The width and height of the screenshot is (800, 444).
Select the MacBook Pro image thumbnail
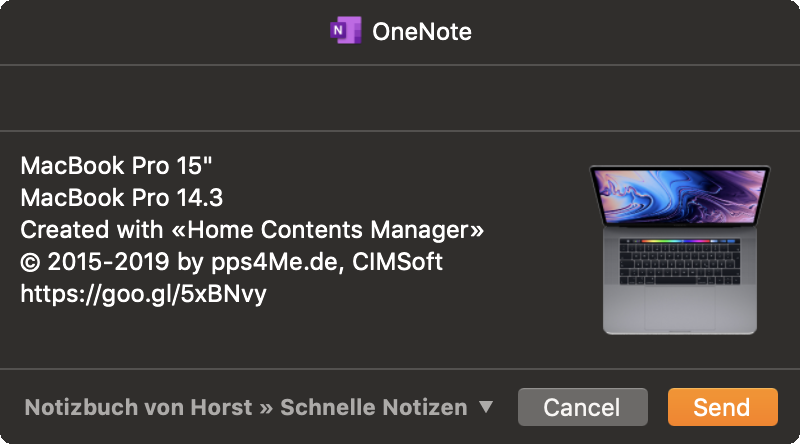(x=680, y=250)
